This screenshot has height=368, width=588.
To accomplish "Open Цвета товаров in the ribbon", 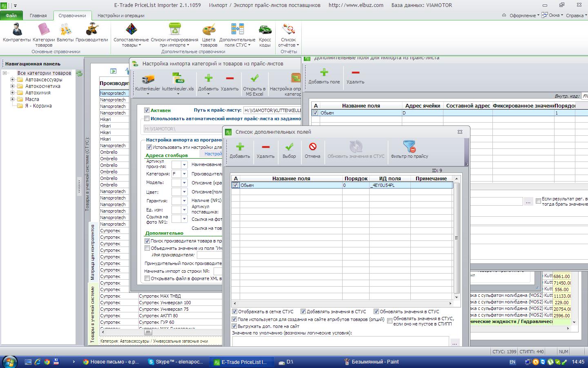I will click(x=209, y=34).
